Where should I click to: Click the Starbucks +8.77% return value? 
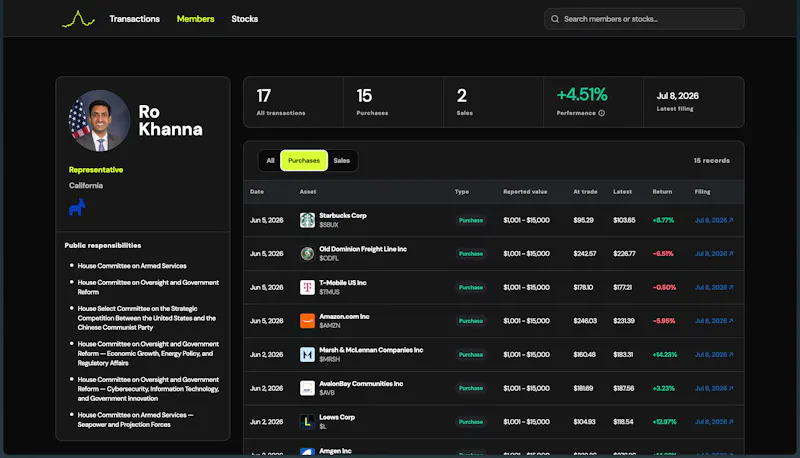tap(663, 220)
